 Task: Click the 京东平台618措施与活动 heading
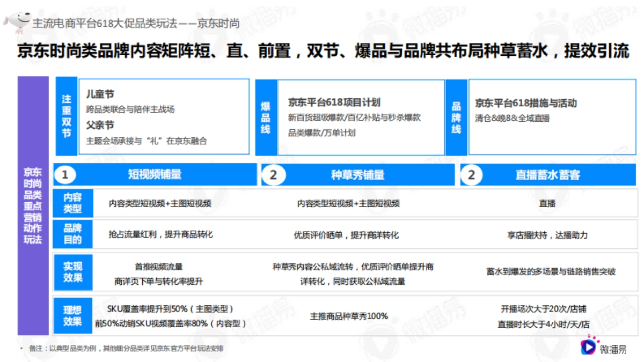tap(526, 104)
